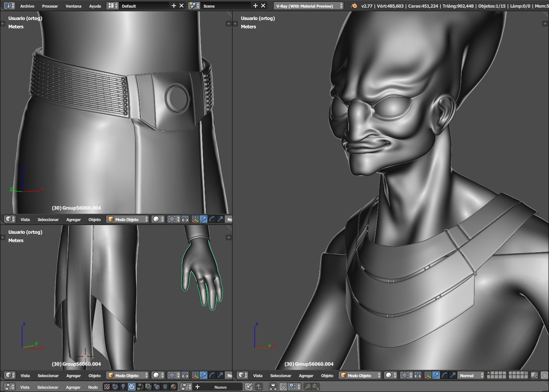The image size is (549, 392).
Task: Click the Scene name field
Action: [x=226, y=6]
